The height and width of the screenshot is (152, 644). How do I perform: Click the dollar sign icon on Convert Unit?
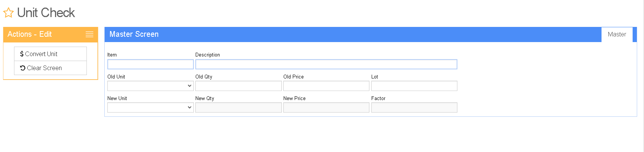point(22,54)
